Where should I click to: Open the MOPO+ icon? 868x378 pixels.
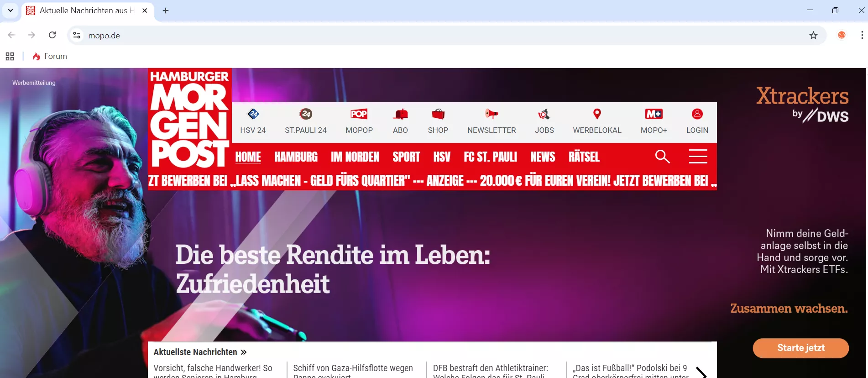coord(654,114)
